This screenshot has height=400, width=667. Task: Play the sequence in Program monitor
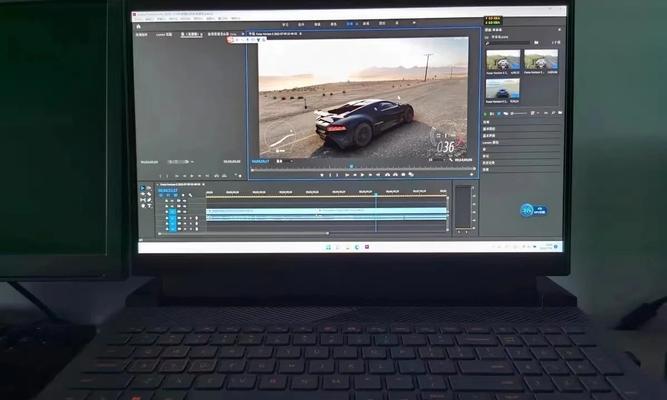point(362,175)
